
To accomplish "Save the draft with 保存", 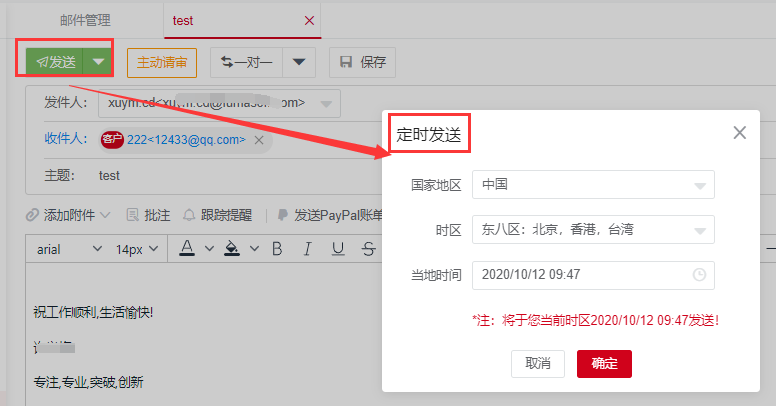I will tap(362, 62).
